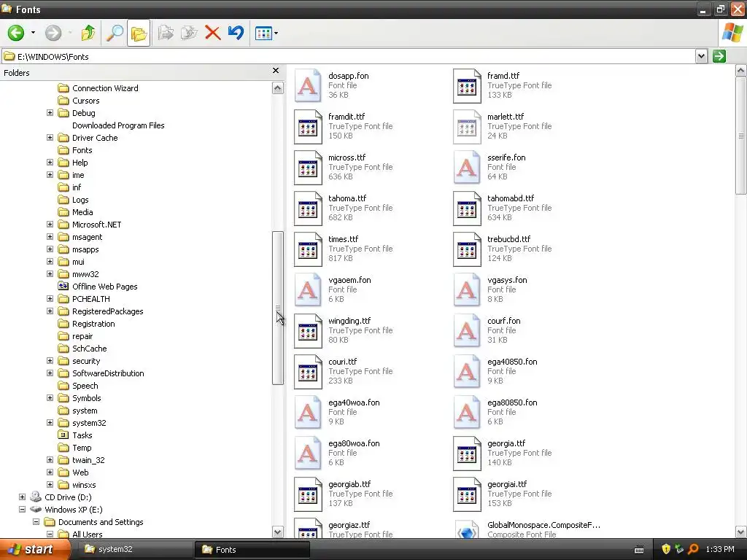Expand the Help folder node
Viewport: 747px width, 560px height.
pos(50,163)
